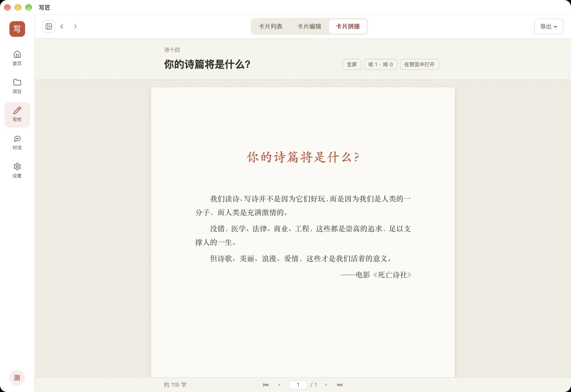
Task: Select the 写作 writing section
Action: tap(17, 114)
